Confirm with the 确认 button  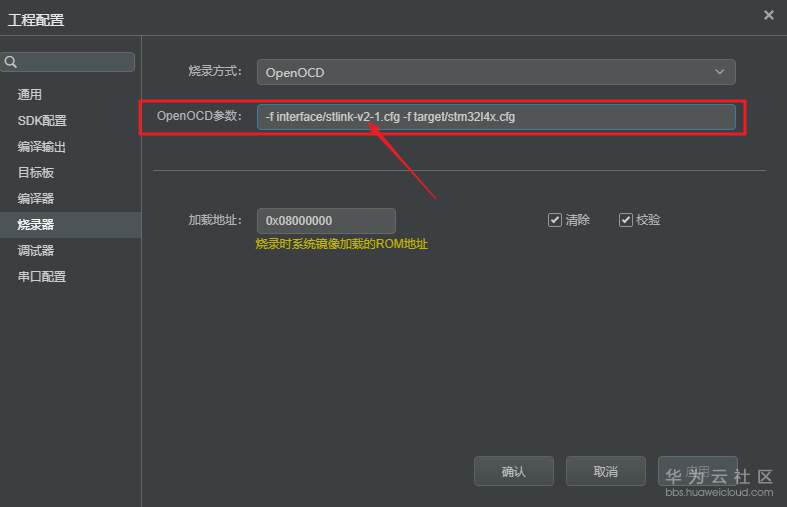coord(513,471)
